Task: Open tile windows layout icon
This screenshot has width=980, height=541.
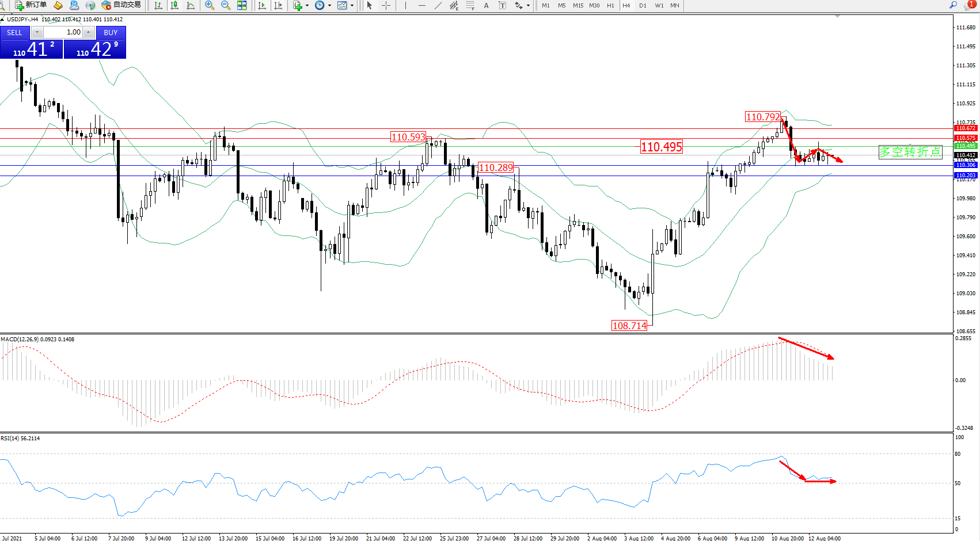Action: pos(242,5)
